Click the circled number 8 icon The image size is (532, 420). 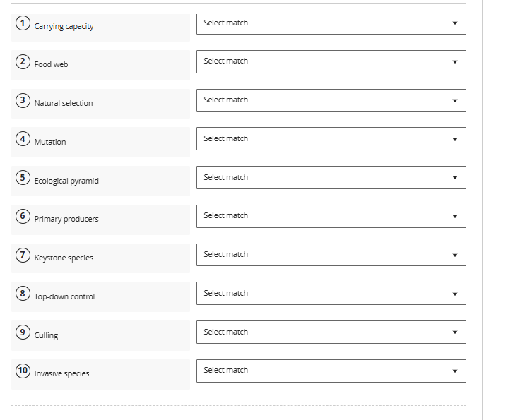pos(23,294)
